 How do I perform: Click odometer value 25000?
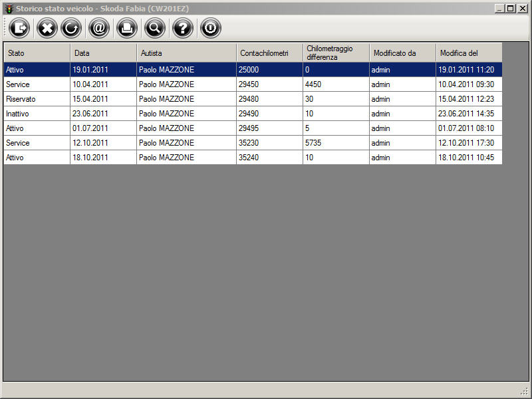click(x=270, y=70)
